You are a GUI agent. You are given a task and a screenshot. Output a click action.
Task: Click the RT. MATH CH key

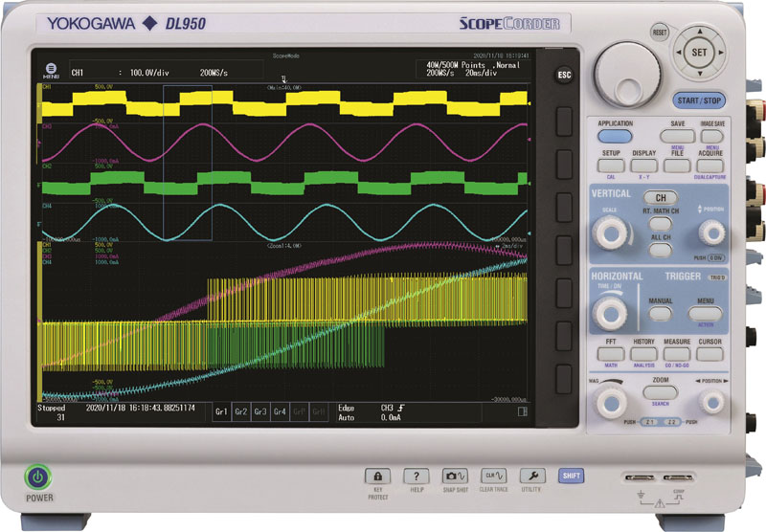tap(661, 224)
